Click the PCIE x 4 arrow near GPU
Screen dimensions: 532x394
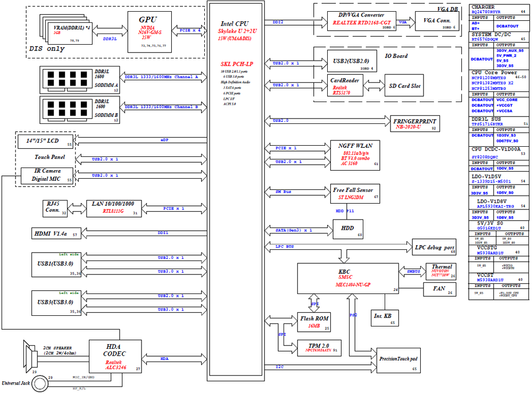tap(189, 30)
